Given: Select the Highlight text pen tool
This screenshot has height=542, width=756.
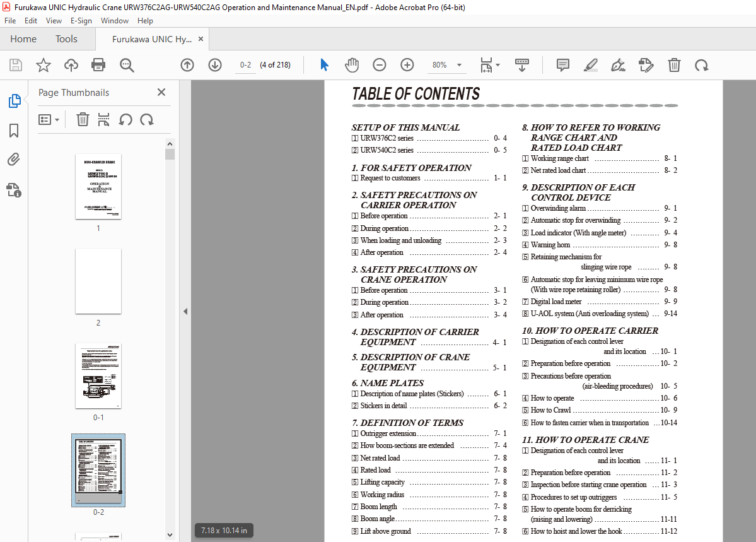Looking at the screenshot, I should pos(591,64).
